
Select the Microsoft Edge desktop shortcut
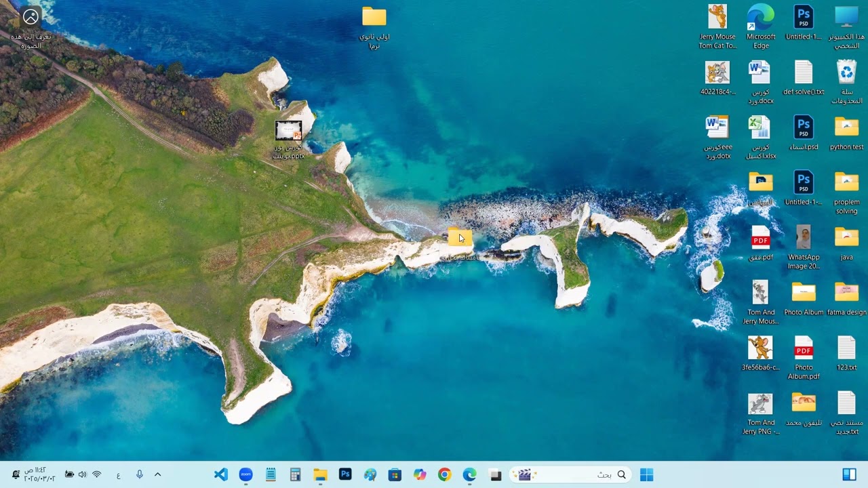(x=761, y=27)
